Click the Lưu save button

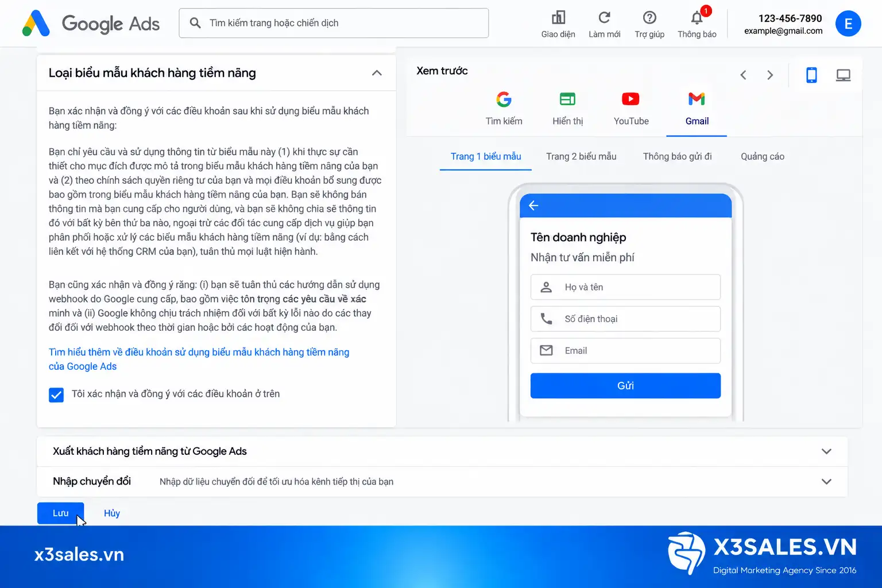coord(61,513)
